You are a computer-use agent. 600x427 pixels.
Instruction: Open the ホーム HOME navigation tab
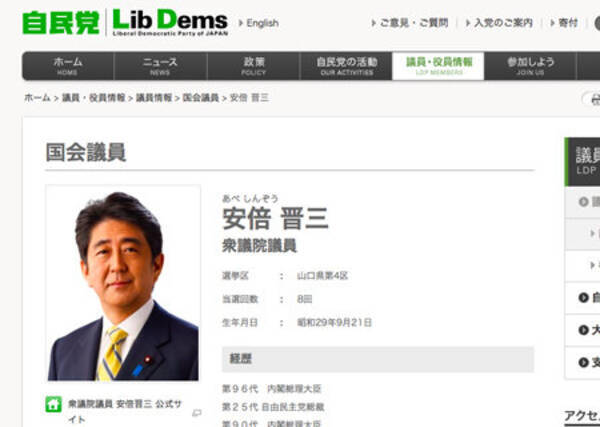(x=68, y=66)
